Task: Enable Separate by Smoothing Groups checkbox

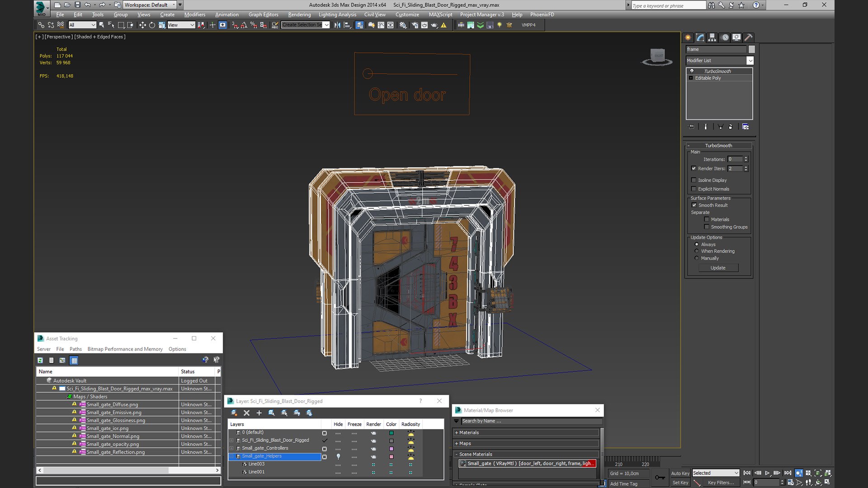Action: [707, 227]
